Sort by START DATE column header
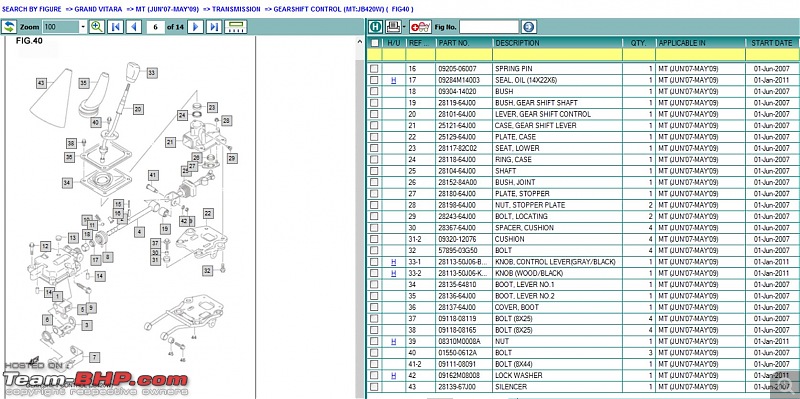The height and width of the screenshot is (399, 800). (771, 43)
